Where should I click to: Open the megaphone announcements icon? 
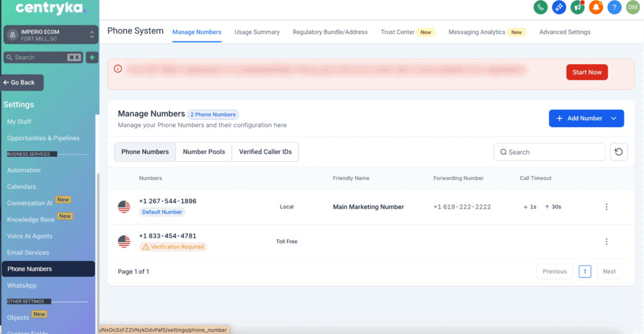[577, 8]
